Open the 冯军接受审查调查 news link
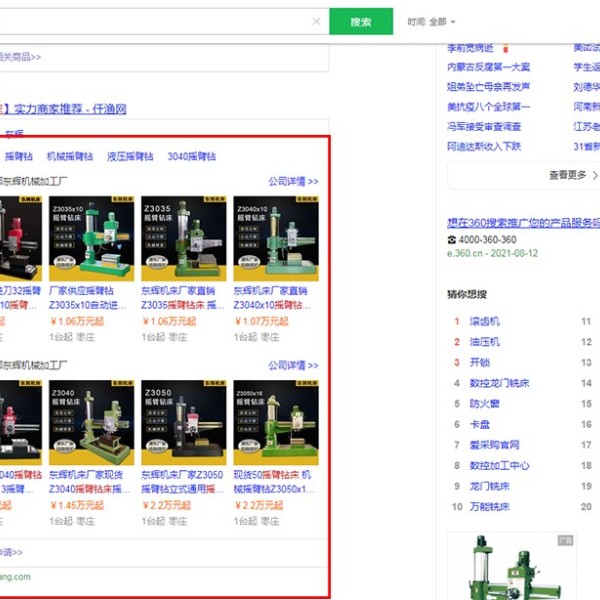The height and width of the screenshot is (600, 600). [x=484, y=127]
